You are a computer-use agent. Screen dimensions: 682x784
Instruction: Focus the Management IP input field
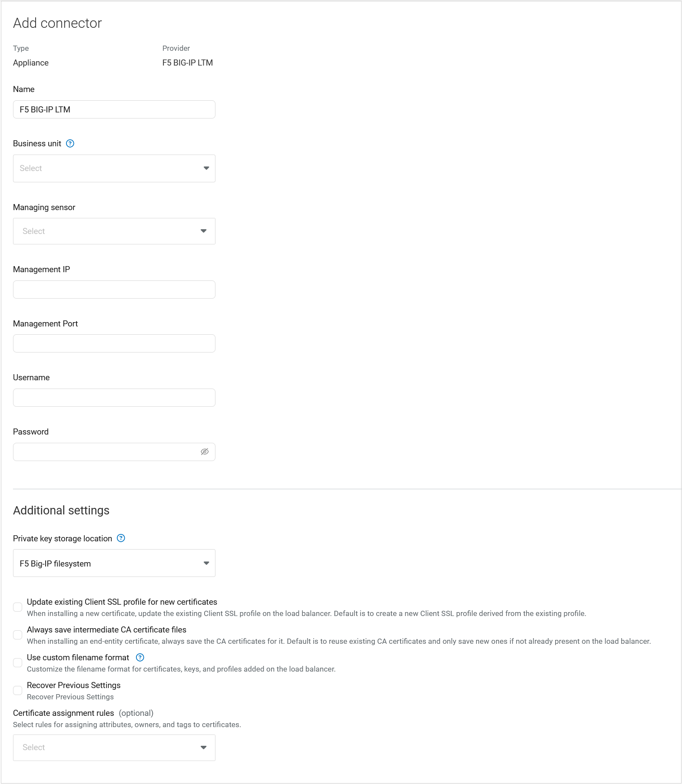pyautogui.click(x=114, y=289)
